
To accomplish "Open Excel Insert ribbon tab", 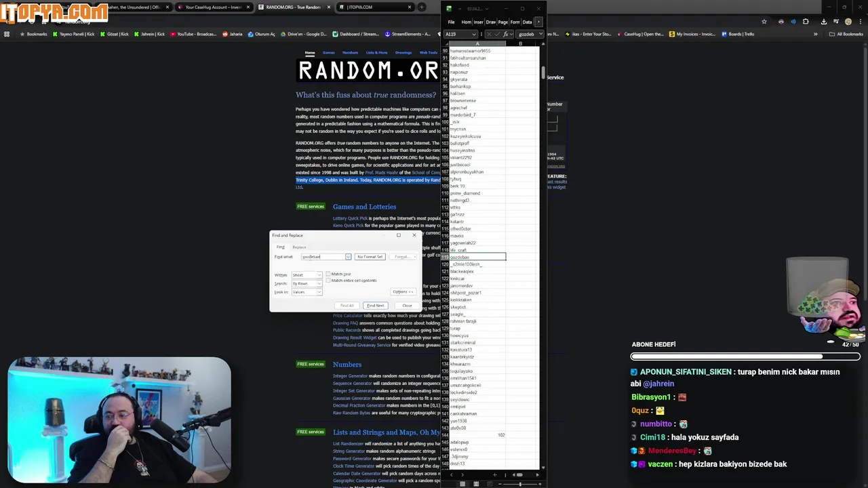I will click(x=478, y=22).
